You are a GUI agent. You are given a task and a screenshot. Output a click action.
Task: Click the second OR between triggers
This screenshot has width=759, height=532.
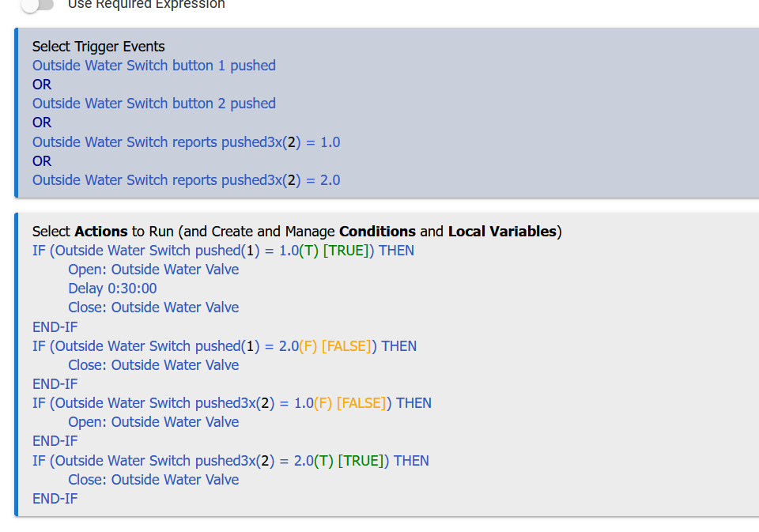click(41, 123)
